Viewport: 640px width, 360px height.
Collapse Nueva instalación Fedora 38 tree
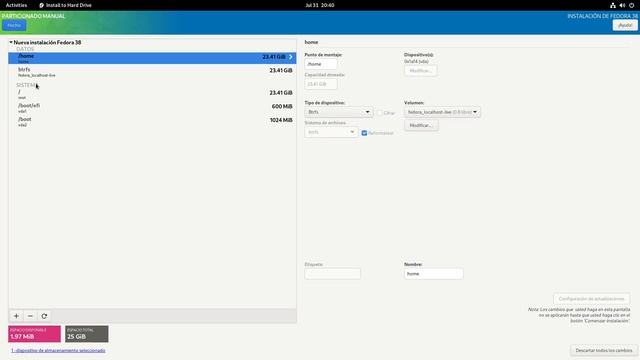point(11,42)
